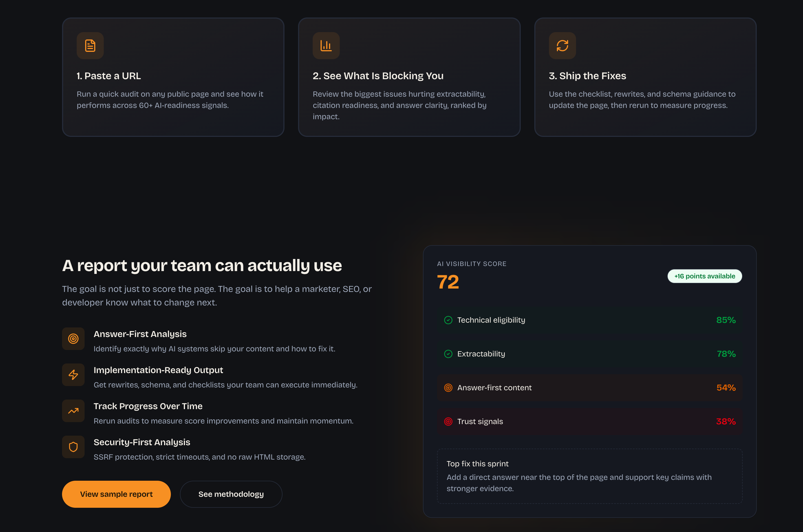Click the Top fix this sprint box
This screenshot has width=803, height=532.
[589, 476]
